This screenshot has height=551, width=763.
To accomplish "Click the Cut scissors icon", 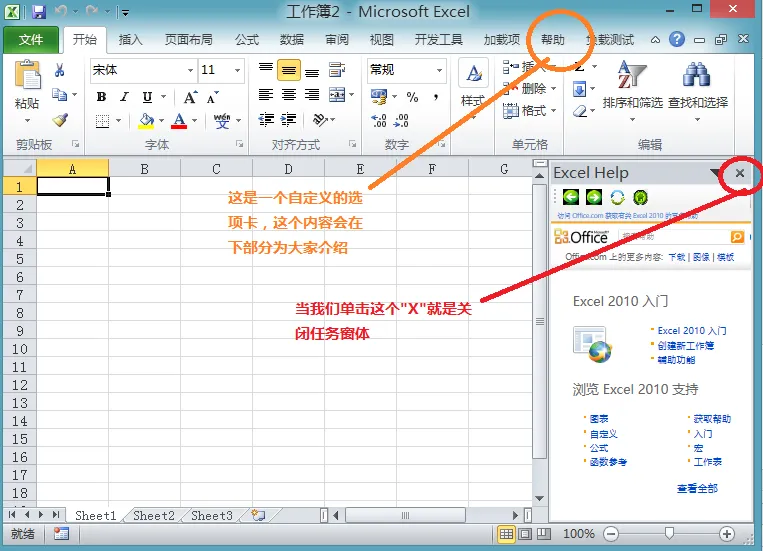I will tap(59, 71).
